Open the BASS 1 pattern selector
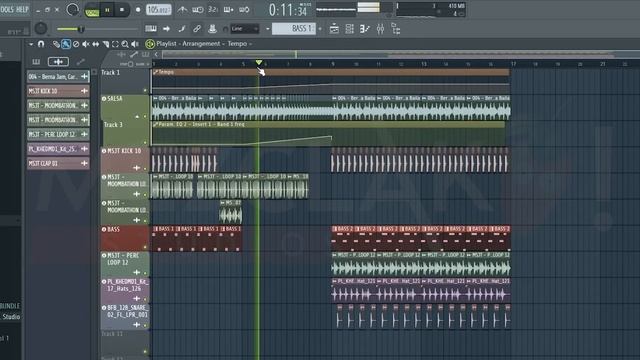This screenshot has height=360, width=640. (294, 29)
